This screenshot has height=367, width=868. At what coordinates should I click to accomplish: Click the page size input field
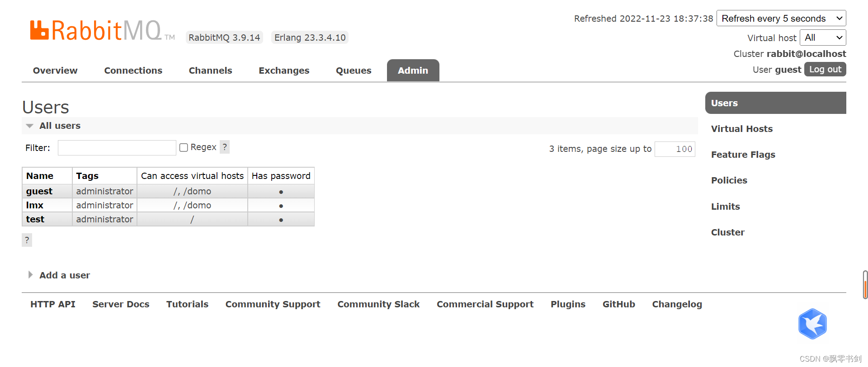click(x=675, y=149)
